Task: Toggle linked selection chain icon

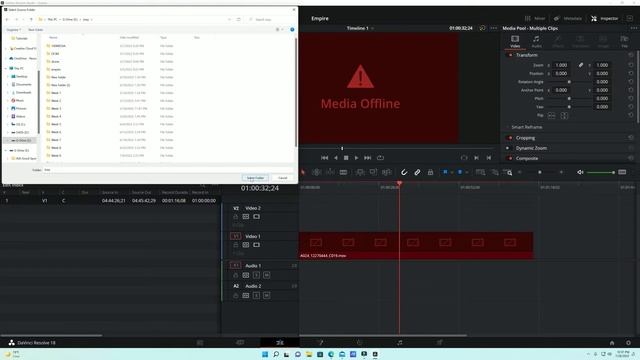Action: coord(417,172)
